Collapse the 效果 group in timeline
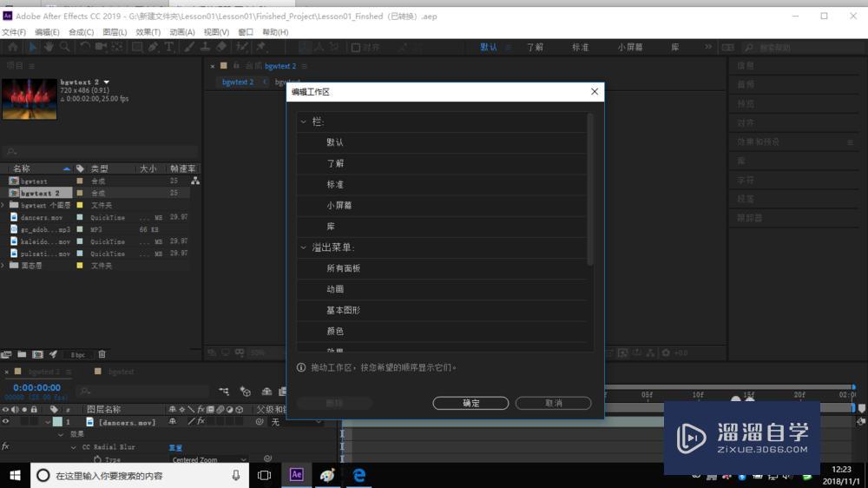Viewport: 868px width, 488px height. 61,435
